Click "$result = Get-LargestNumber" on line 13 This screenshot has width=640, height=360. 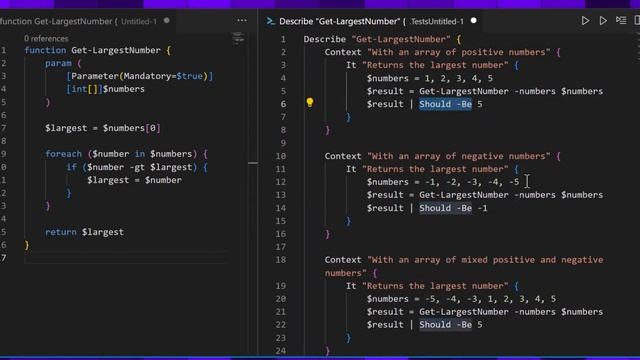(438, 195)
